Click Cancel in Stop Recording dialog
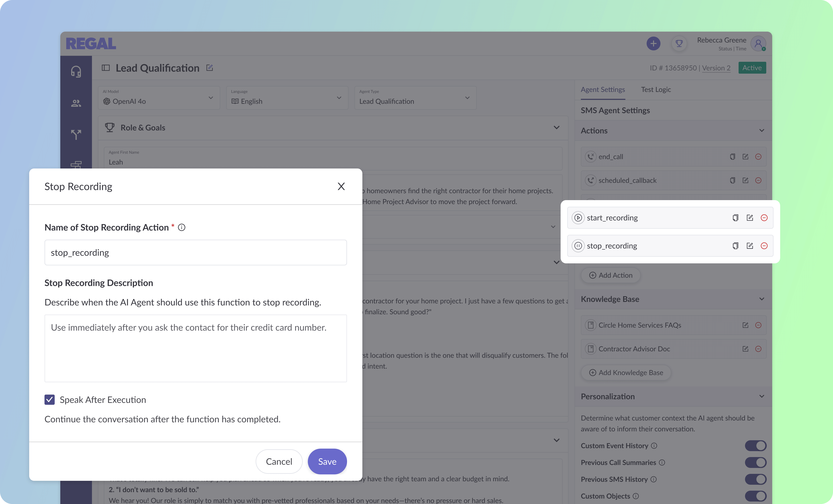The image size is (833, 504). coord(279,462)
